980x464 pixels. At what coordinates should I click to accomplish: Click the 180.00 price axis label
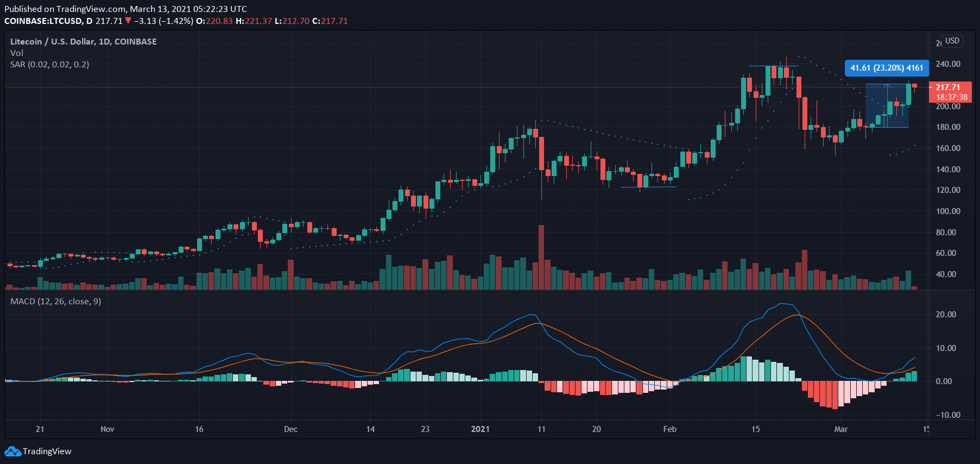point(948,127)
